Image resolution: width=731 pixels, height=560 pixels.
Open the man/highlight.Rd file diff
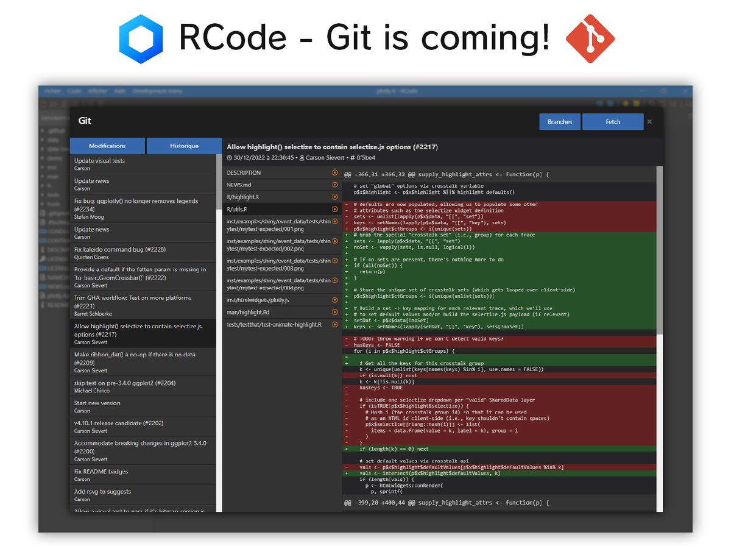coord(282,312)
